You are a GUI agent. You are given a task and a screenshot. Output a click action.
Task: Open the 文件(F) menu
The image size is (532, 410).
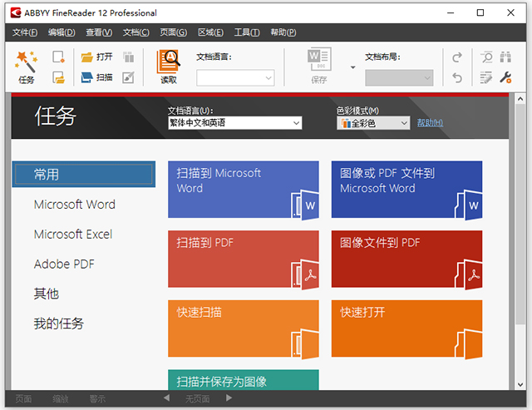[25, 32]
